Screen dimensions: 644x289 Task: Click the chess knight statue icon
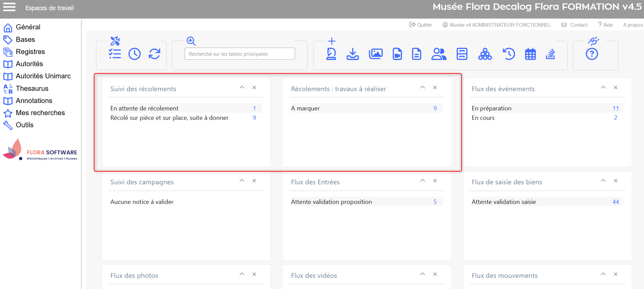[331, 54]
